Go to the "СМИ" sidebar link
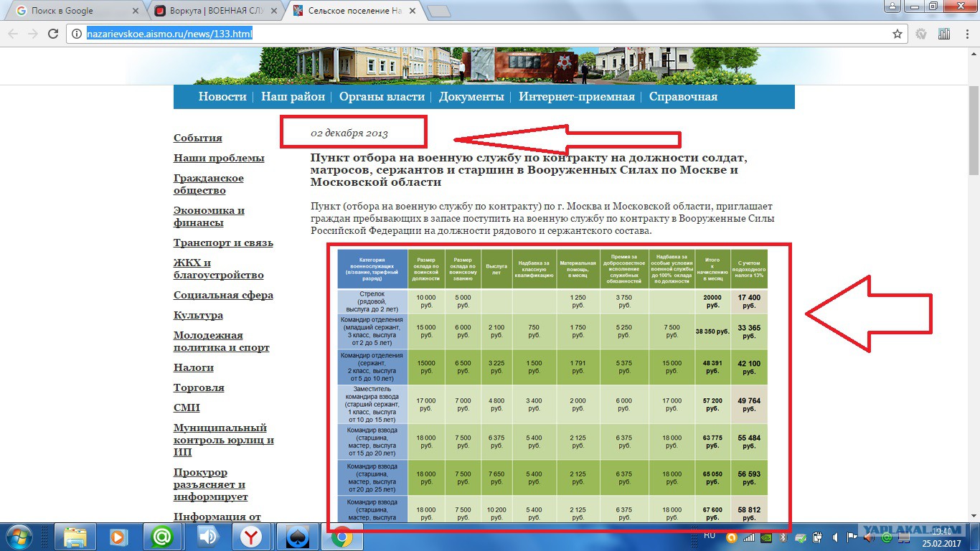Viewport: 980px width, 551px height. (x=187, y=408)
